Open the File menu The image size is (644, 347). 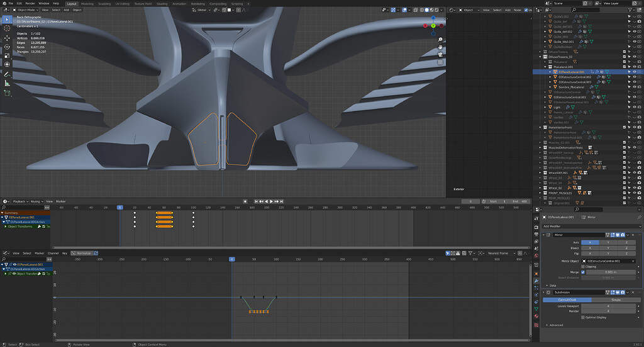coord(11,3)
